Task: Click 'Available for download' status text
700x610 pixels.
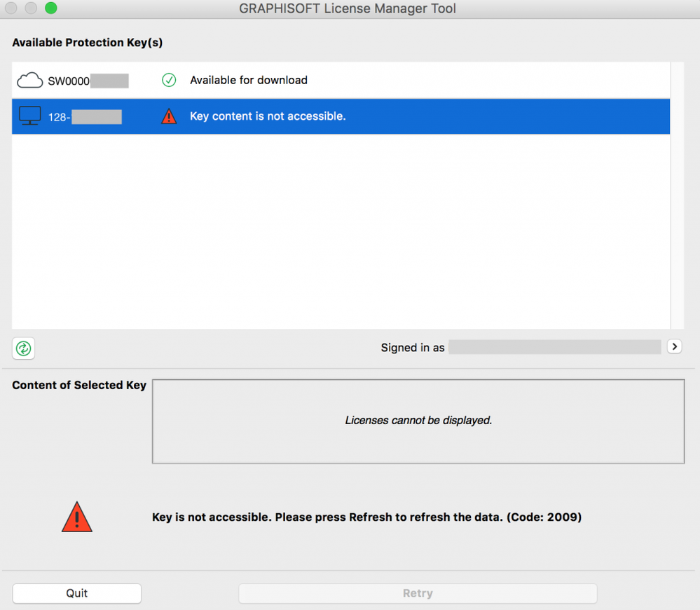Action: (249, 81)
